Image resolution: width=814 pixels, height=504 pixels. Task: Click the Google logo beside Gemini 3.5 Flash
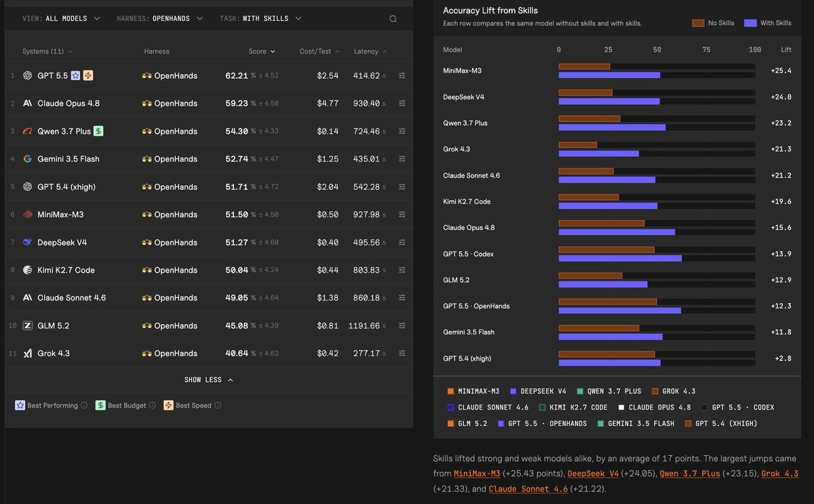coord(28,159)
